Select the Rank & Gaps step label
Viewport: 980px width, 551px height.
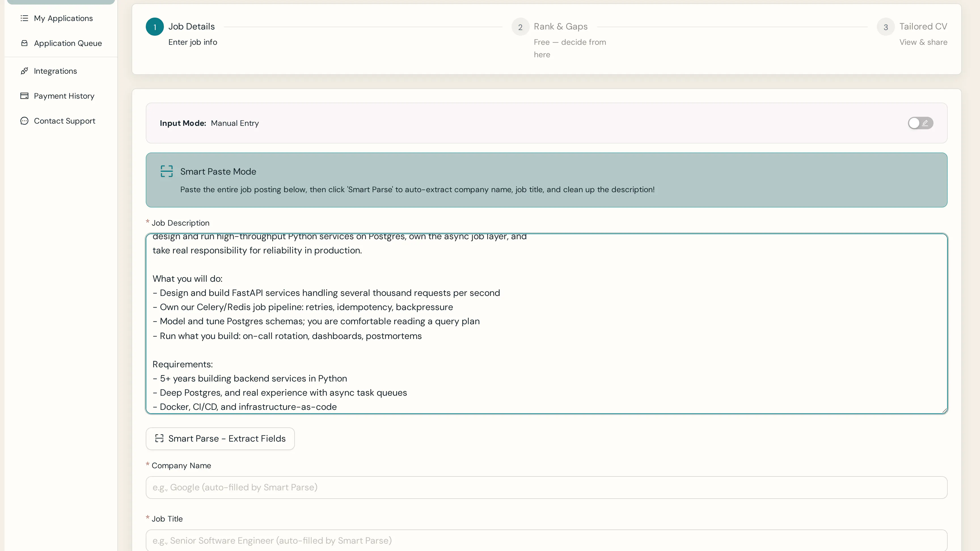(560, 27)
